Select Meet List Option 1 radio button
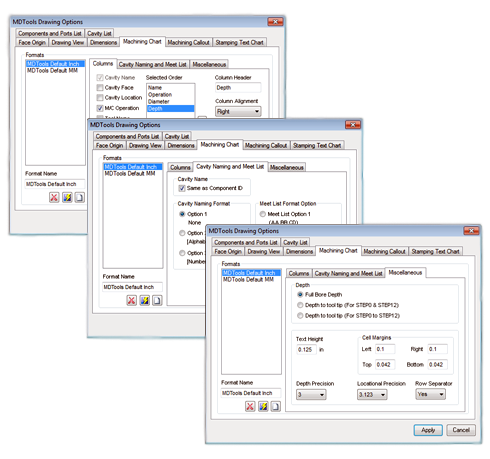The height and width of the screenshot is (459, 490). tap(263, 214)
